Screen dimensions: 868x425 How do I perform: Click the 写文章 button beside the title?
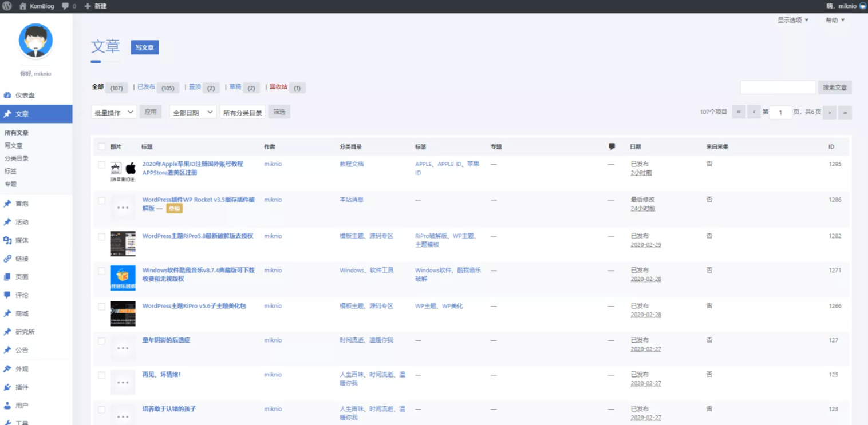click(x=144, y=47)
